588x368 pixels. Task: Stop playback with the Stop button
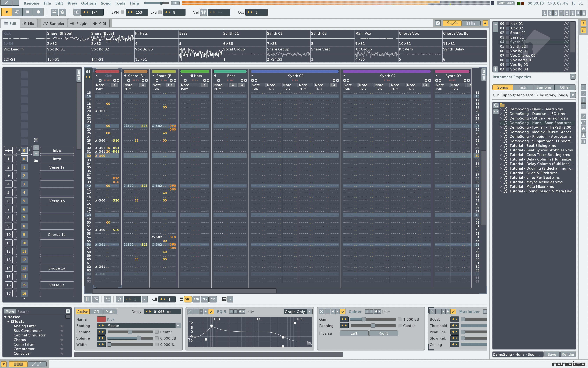28,12
